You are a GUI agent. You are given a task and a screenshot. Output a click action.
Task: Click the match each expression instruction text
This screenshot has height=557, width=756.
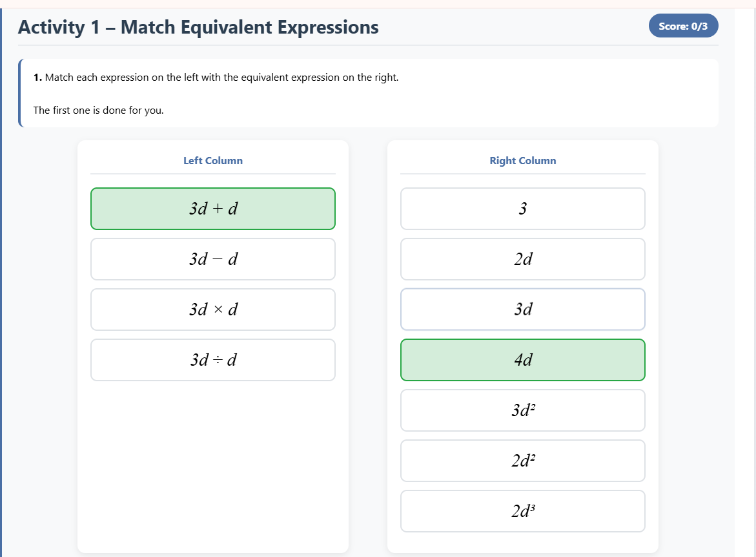[221, 78]
